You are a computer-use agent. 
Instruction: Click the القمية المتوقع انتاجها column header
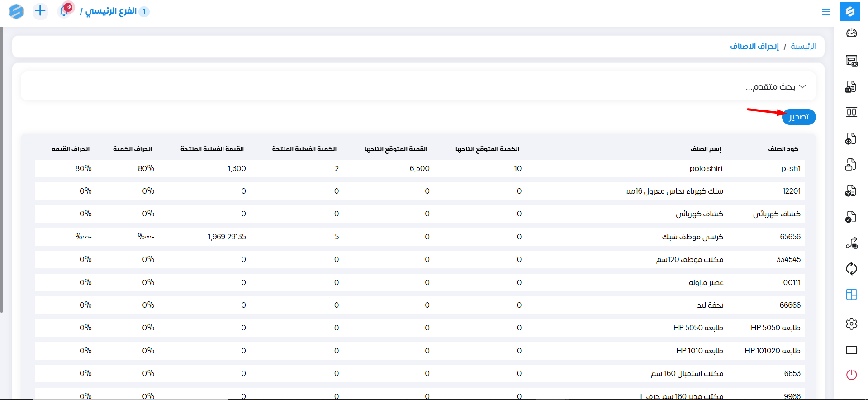coord(396,149)
